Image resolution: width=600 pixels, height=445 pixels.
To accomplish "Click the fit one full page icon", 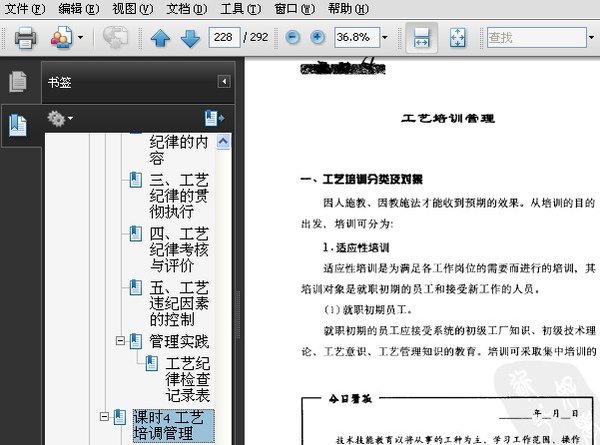I will (x=458, y=37).
